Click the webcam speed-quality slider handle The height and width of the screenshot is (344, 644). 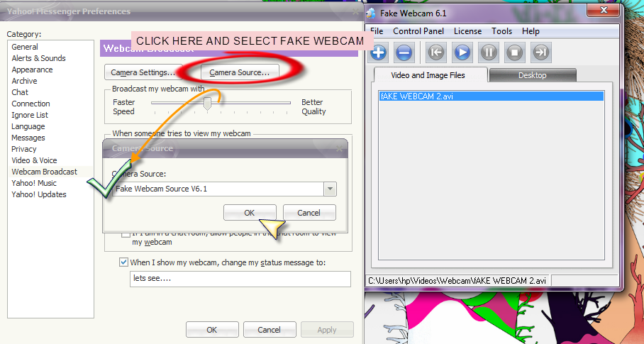tap(207, 104)
